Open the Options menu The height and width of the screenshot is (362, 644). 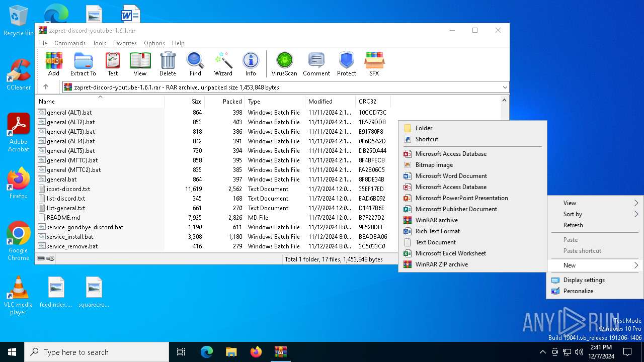point(154,43)
